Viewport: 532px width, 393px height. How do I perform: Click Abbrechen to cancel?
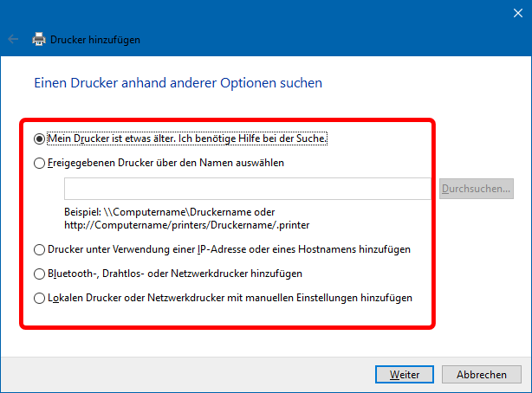tap(482, 375)
